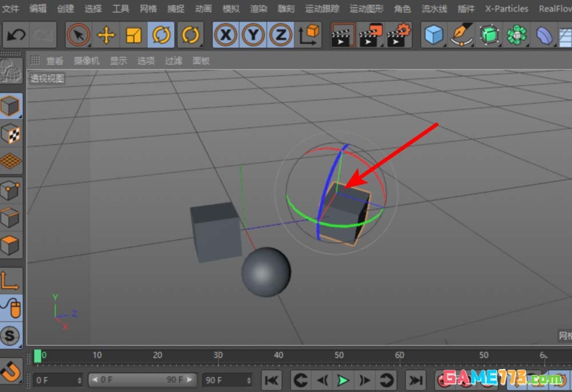
Task: Open the 渲染 menu in menu bar
Action: 259,9
